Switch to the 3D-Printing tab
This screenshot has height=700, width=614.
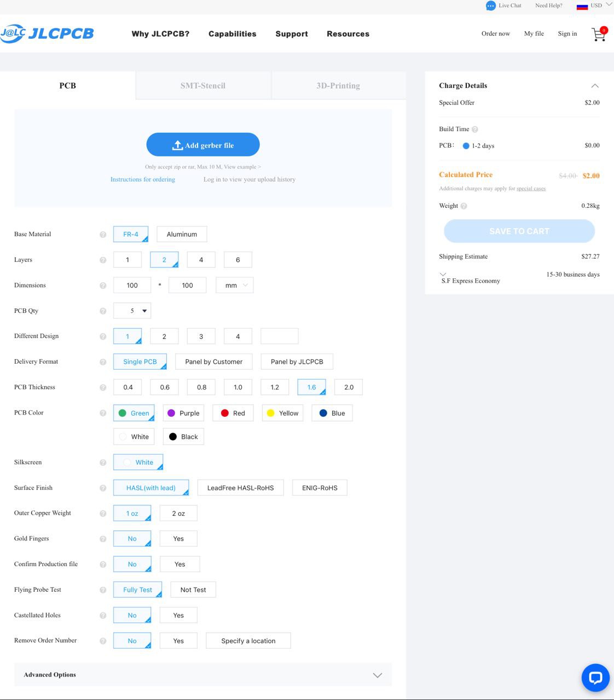[338, 85]
